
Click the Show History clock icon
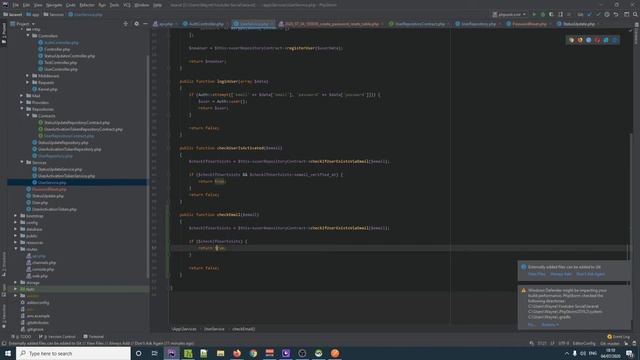pyautogui.click(x=607, y=14)
